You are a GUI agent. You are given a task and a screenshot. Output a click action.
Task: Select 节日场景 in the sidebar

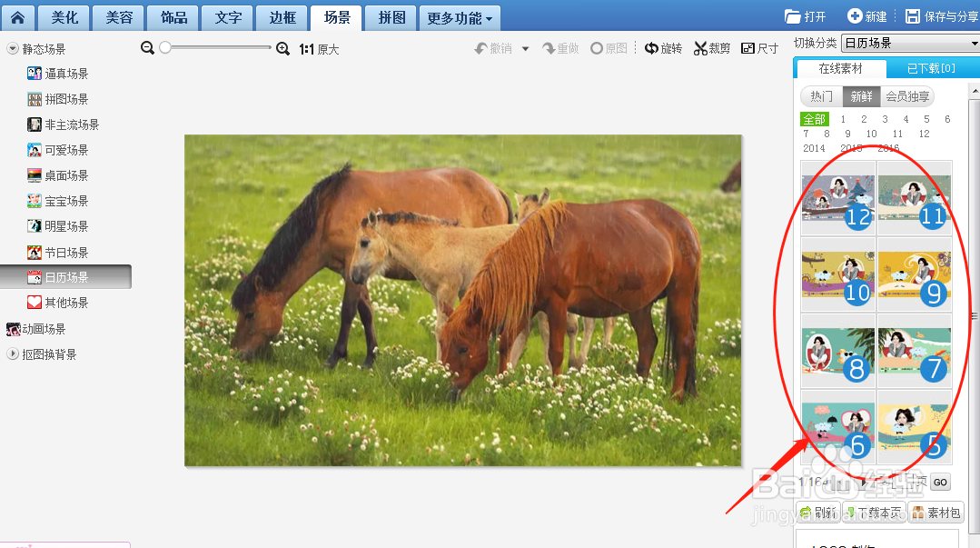(x=57, y=252)
